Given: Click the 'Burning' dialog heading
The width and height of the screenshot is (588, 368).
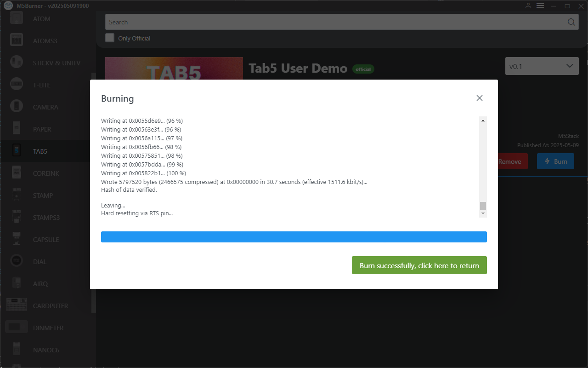Looking at the screenshot, I should tap(118, 98).
